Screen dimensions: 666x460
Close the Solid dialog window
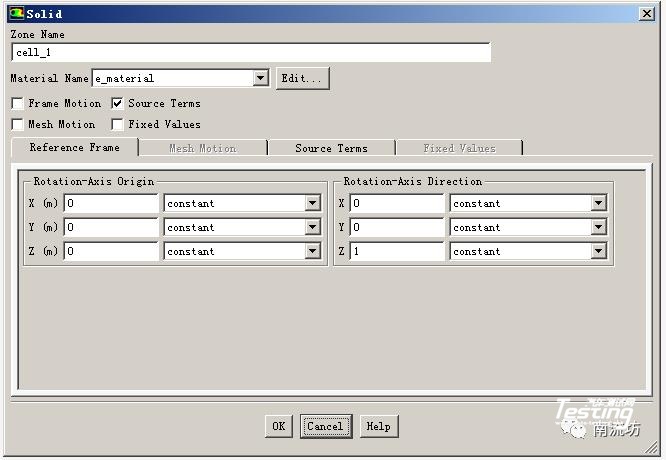point(646,14)
